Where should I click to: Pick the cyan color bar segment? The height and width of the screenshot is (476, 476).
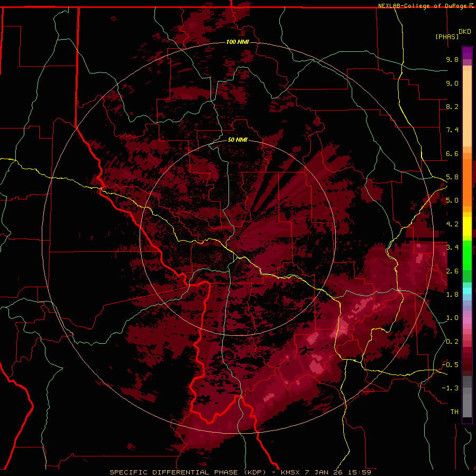(467, 290)
